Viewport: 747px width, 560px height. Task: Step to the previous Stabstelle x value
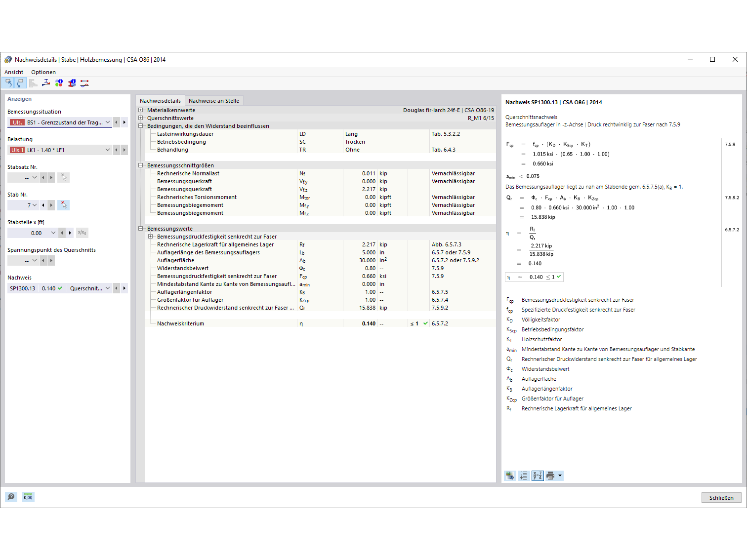62,233
